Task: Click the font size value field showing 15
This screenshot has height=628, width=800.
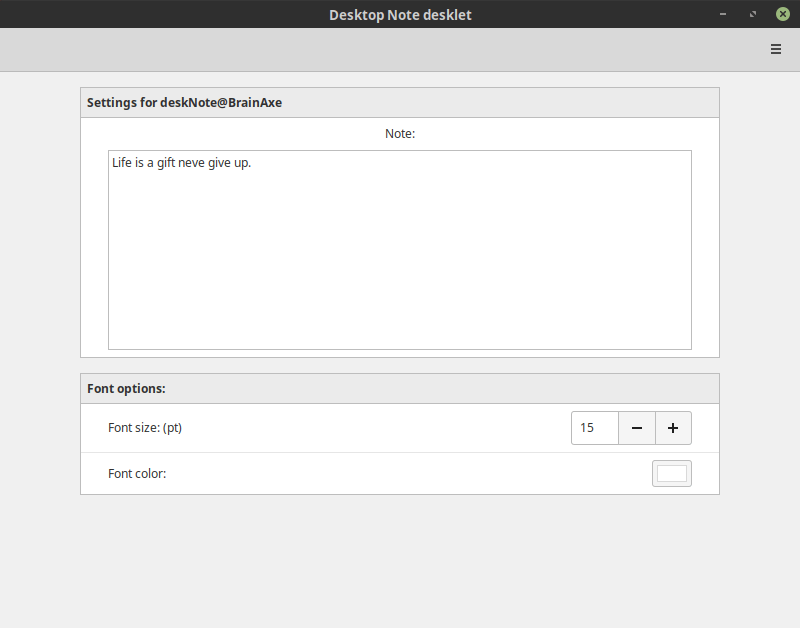Action: 595,428
